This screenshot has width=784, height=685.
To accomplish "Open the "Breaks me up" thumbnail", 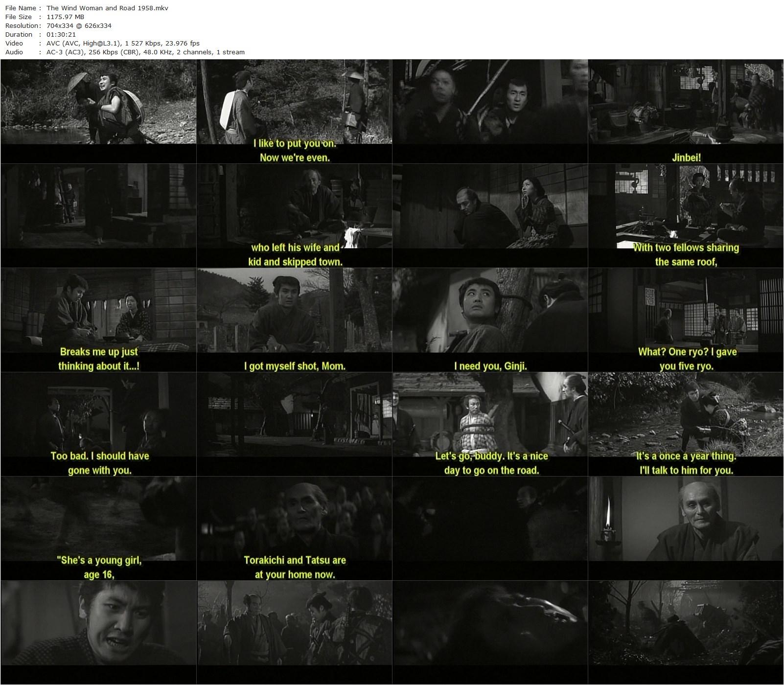I will click(x=98, y=320).
